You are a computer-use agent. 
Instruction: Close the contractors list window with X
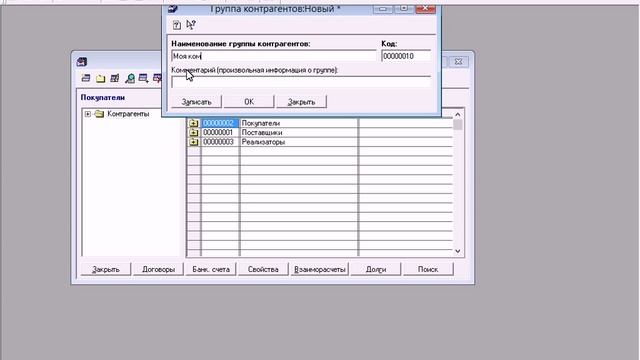click(x=458, y=62)
